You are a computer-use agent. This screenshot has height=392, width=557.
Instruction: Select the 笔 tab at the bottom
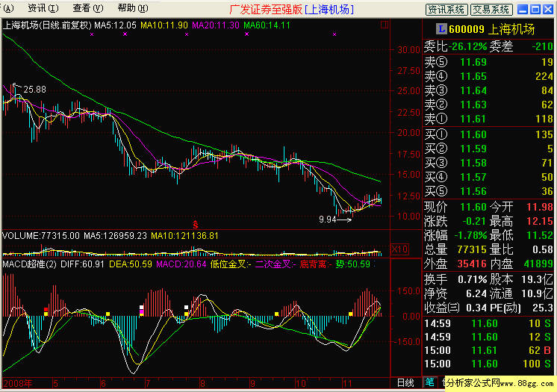point(430,382)
